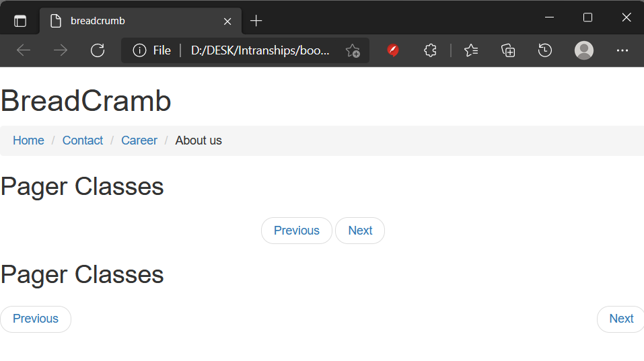Go back using the back arrow

pos(24,50)
